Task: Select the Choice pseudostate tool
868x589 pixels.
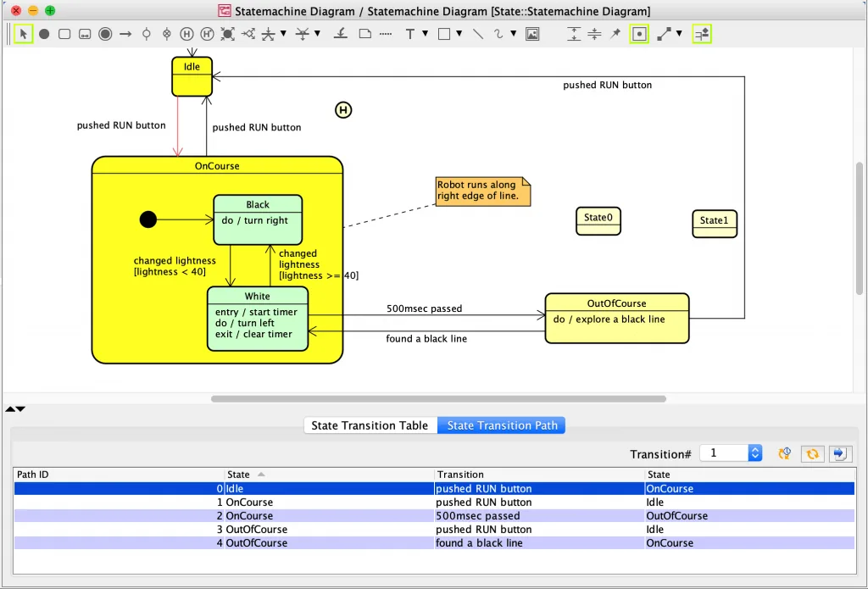Action: click(x=248, y=34)
